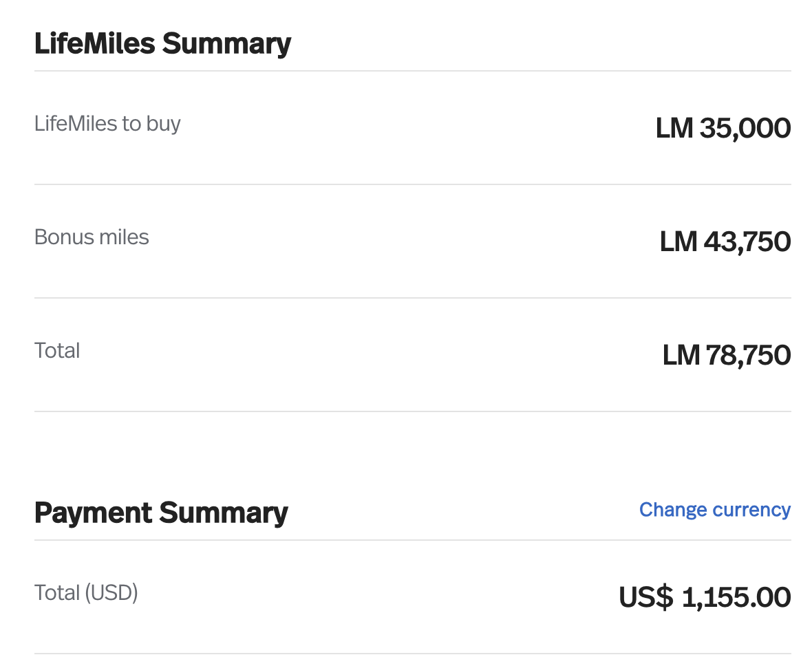Click the Total (USD) label
812x666 pixels.
(x=86, y=593)
